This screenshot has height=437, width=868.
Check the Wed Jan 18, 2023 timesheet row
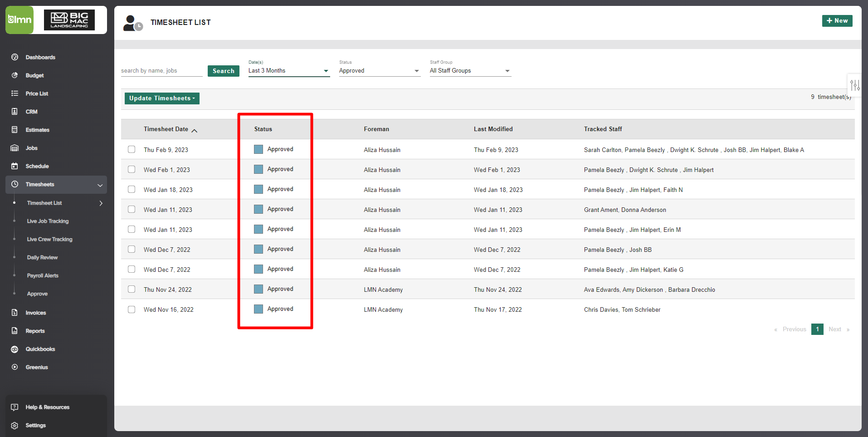pos(132,189)
